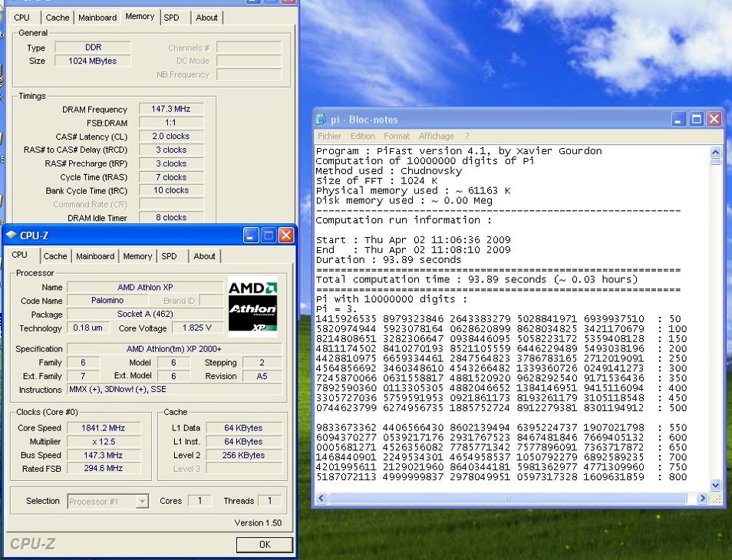Image resolution: width=732 pixels, height=560 pixels.
Task: Click the Notepad resize grip corner
Action: pyautogui.click(x=716, y=499)
